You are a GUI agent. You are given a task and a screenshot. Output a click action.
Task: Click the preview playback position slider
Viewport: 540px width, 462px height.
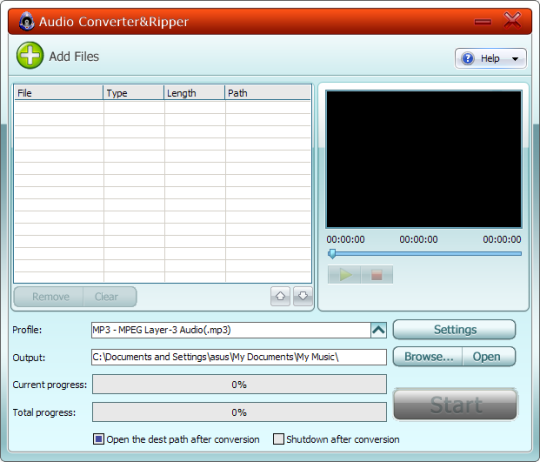pos(425,254)
